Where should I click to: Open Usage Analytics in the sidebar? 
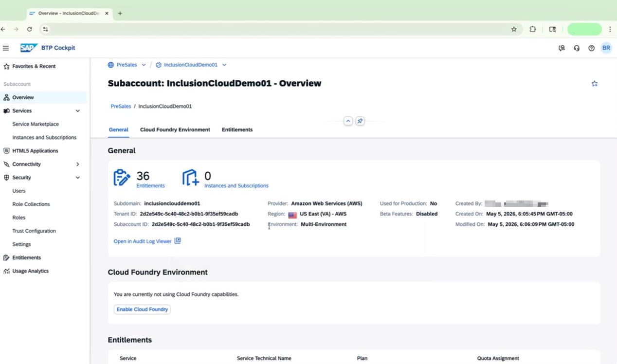click(30, 271)
